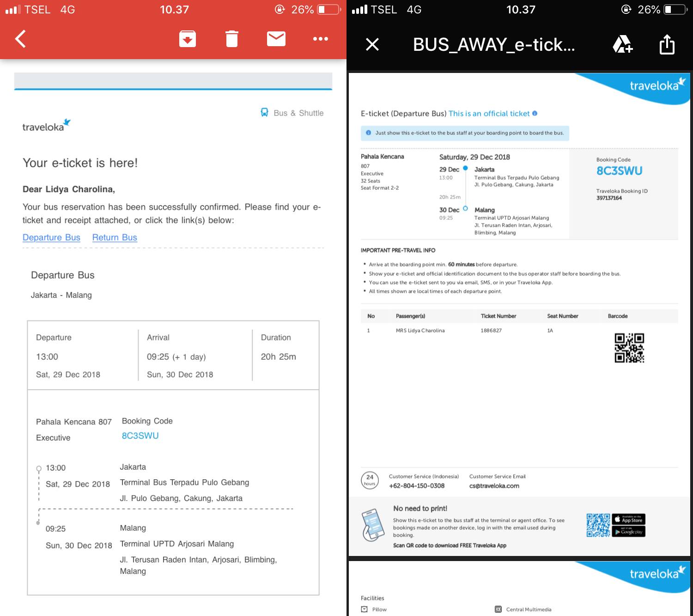
Task: Tap the traveloka logo in the email
Action: click(x=46, y=126)
